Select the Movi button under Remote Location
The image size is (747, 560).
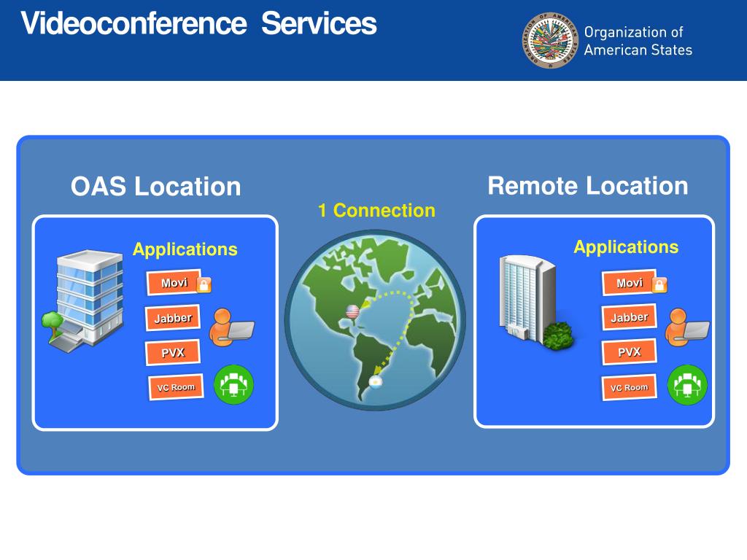pyautogui.click(x=629, y=283)
